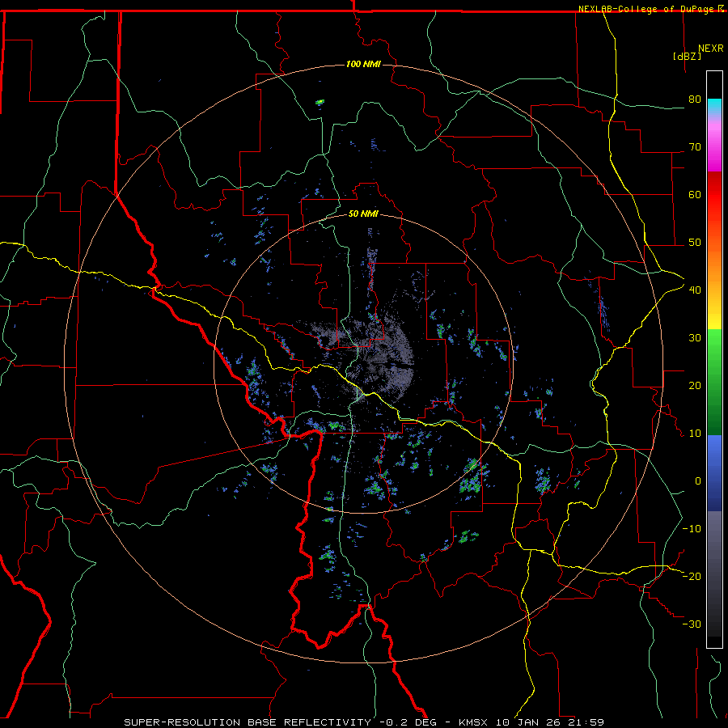Click the 100 NMI range ring label
The width and height of the screenshot is (728, 728).
pyautogui.click(x=363, y=64)
